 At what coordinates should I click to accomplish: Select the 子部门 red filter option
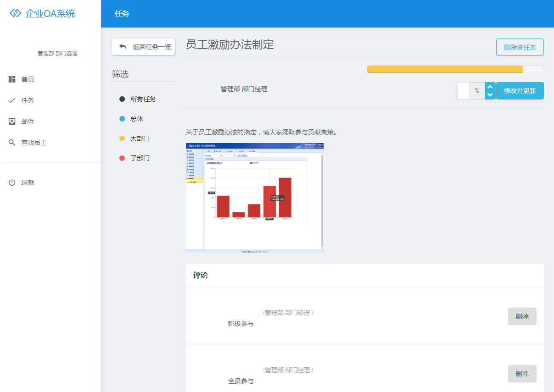pos(140,158)
